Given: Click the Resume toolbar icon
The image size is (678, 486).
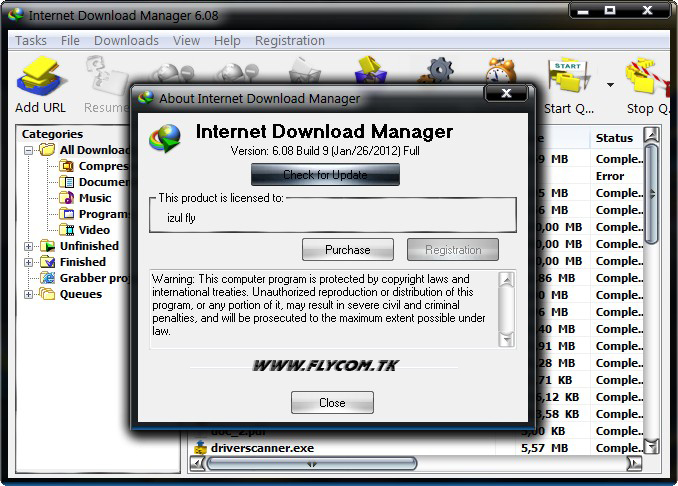Looking at the screenshot, I should 106,76.
